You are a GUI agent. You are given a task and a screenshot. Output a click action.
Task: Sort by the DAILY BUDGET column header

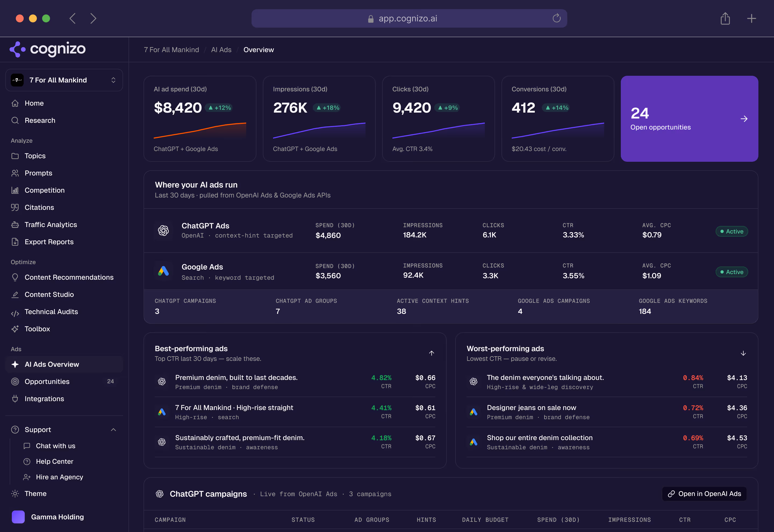pos(485,520)
